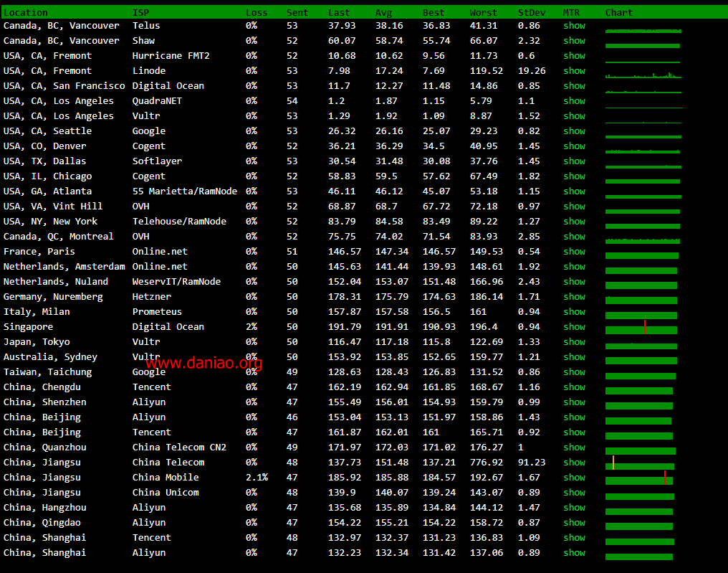Show MTR for Jiangsu China Telecom
The height and width of the screenshot is (573, 728).
pos(575,463)
